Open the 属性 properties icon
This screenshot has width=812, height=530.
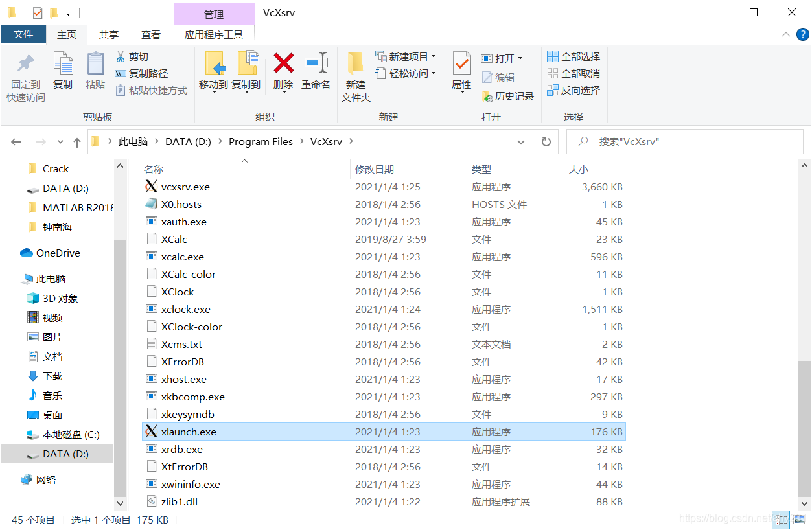[x=461, y=63]
